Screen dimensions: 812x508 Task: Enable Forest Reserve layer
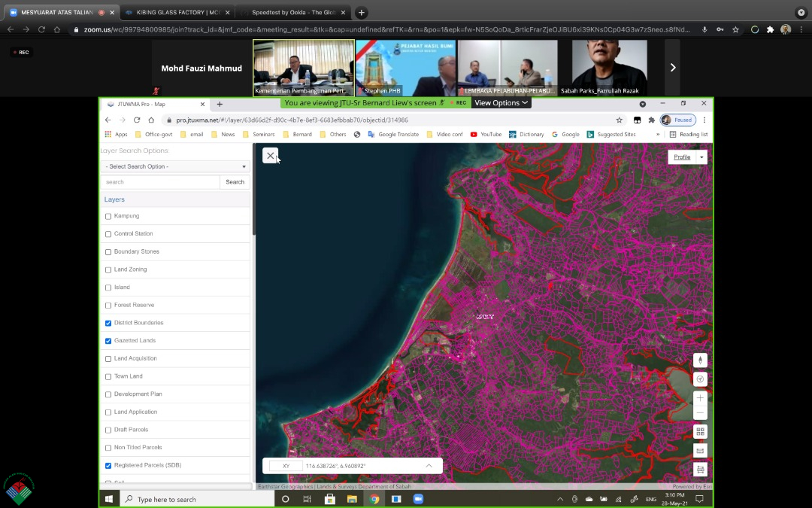pyautogui.click(x=108, y=306)
